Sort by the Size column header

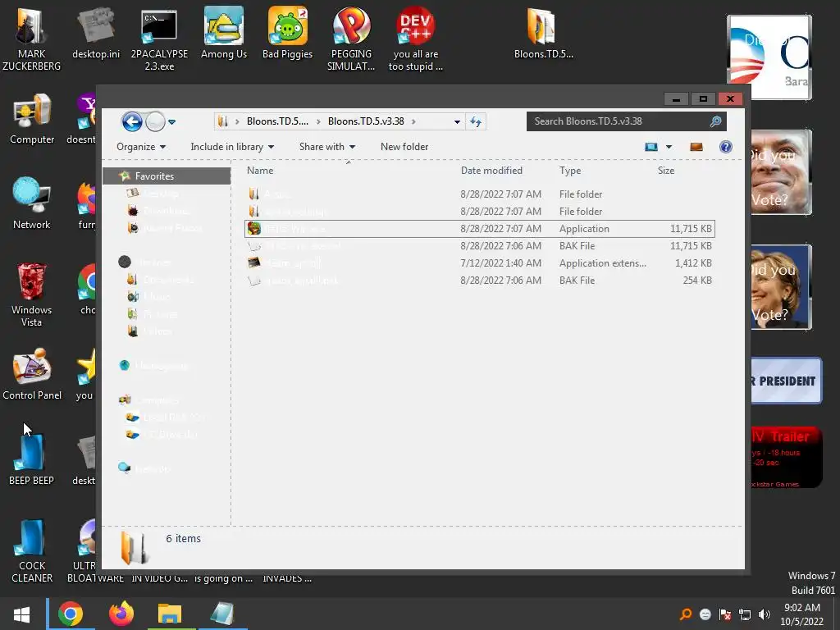pos(666,171)
